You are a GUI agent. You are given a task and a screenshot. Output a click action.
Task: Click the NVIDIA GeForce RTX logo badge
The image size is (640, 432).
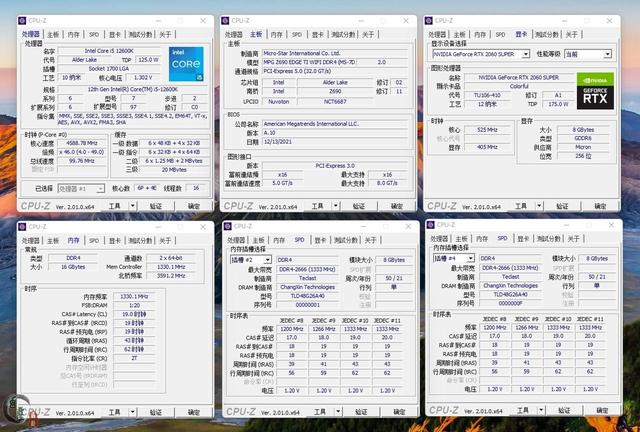click(595, 91)
